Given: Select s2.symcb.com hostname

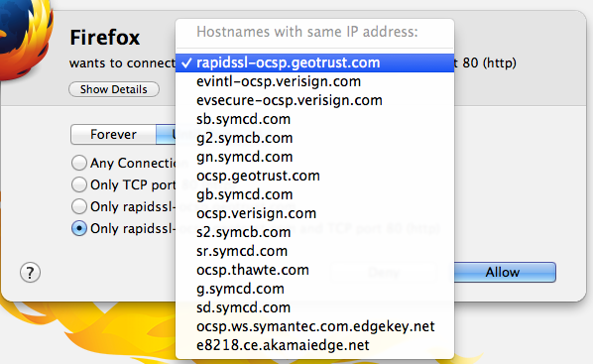Looking at the screenshot, I should 314,232.
